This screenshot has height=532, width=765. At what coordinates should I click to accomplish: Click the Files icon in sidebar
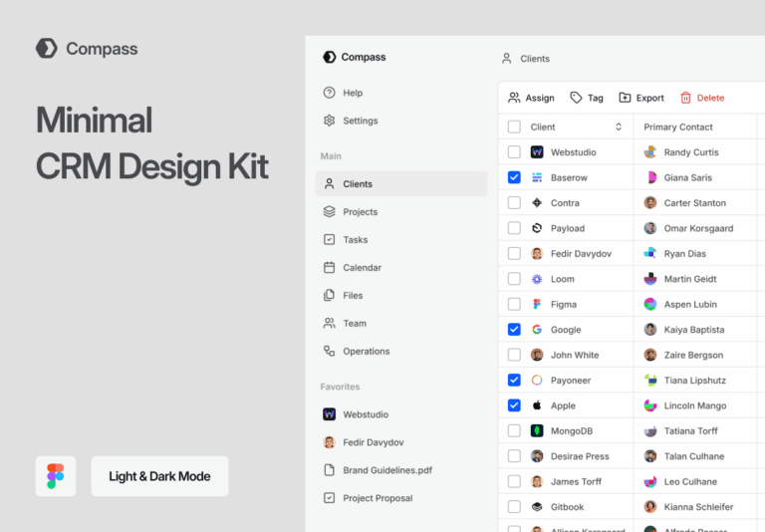tap(330, 296)
